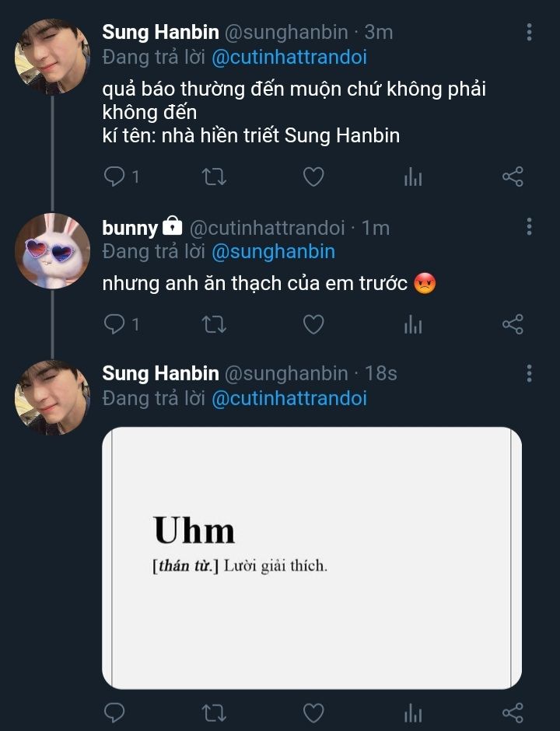
Task: Reply to bunny's tweet
Action: pyautogui.click(x=114, y=324)
